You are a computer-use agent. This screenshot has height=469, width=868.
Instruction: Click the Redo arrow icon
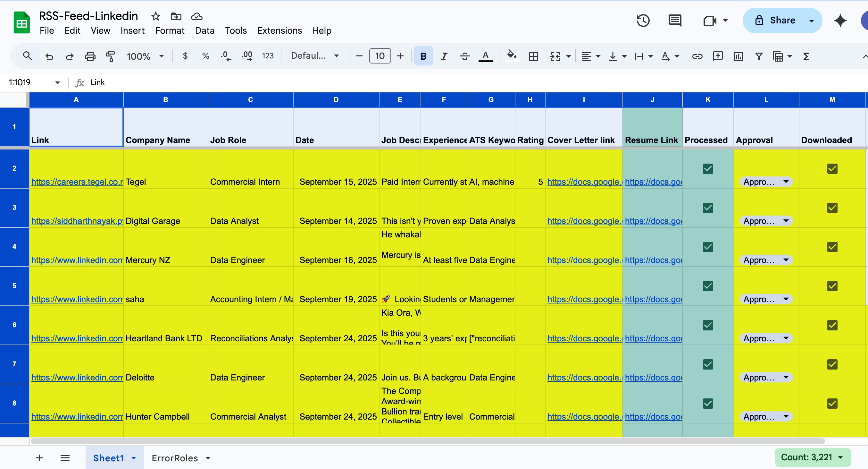tap(70, 56)
